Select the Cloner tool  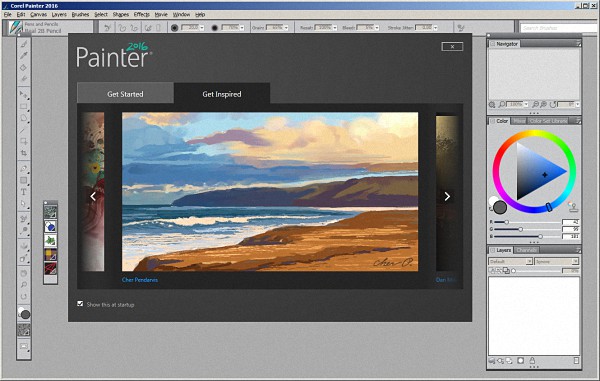click(x=24, y=219)
